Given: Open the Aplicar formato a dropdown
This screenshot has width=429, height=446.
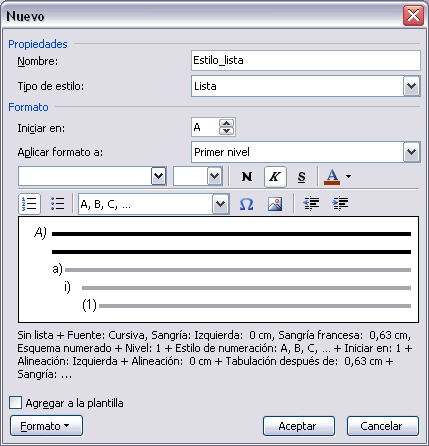Looking at the screenshot, I should point(411,152).
